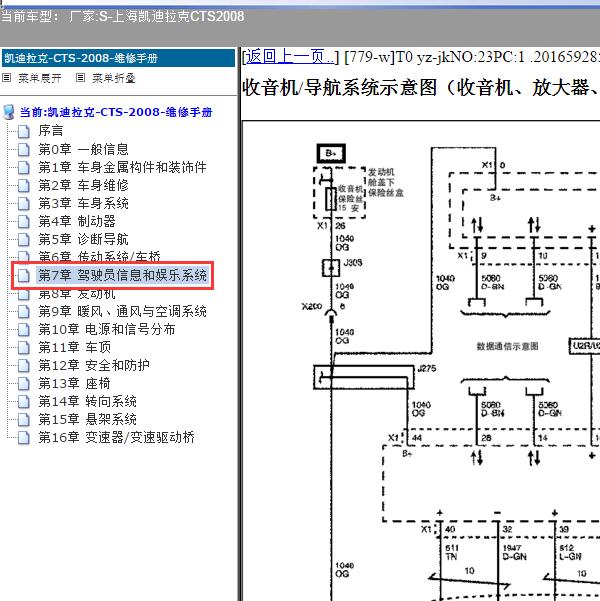Open 第4章 制动器
Screen dimensions: 600x601
coord(77,221)
